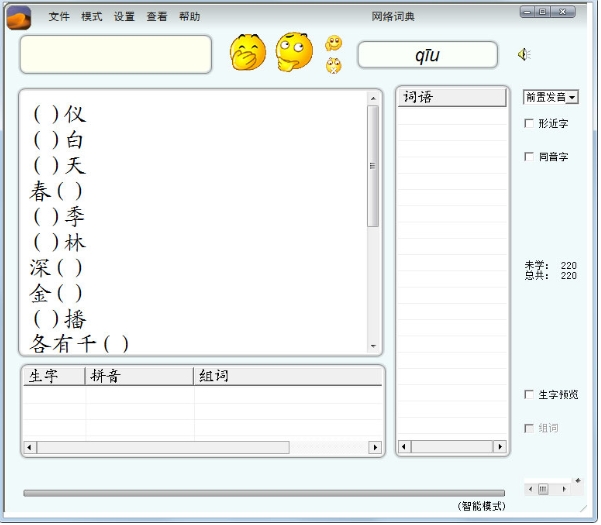Enable the 形近字 checkbox

click(530, 123)
